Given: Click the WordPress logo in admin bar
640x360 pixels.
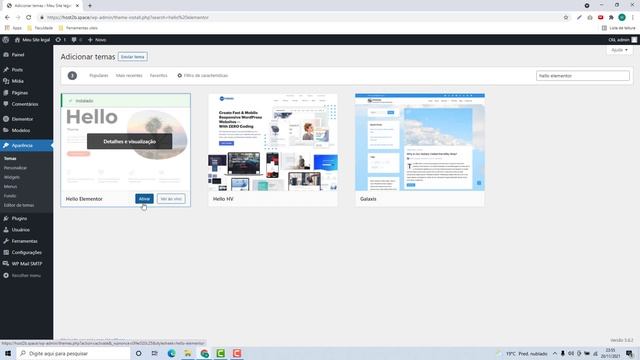Looking at the screenshot, I should [6, 40].
